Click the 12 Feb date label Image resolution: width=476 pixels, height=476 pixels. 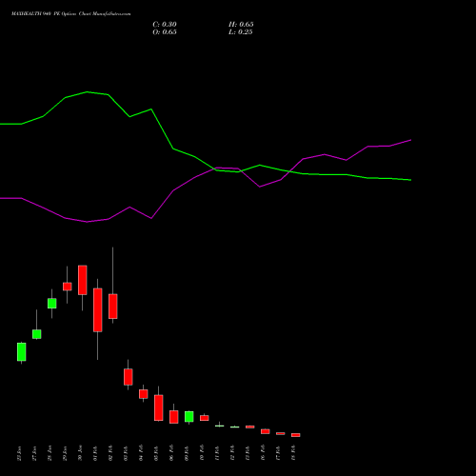[x=232, y=453]
